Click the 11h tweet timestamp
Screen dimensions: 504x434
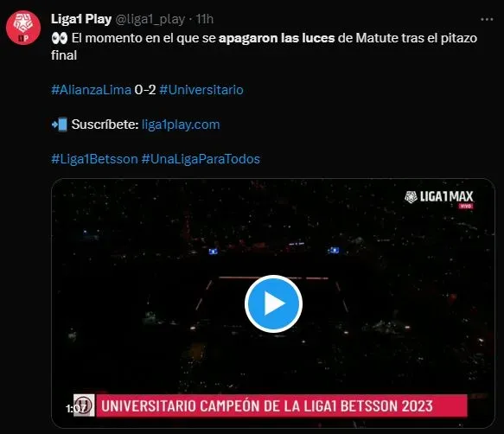coord(205,19)
